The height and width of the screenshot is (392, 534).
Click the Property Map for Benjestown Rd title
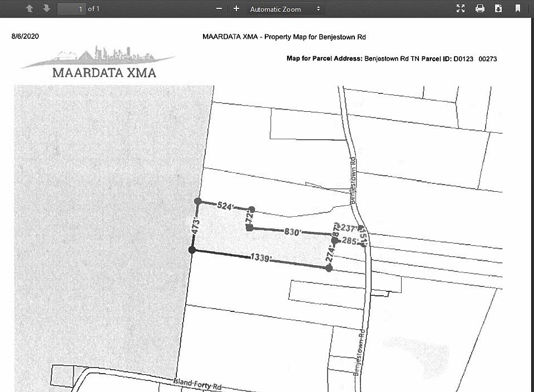tap(315, 37)
